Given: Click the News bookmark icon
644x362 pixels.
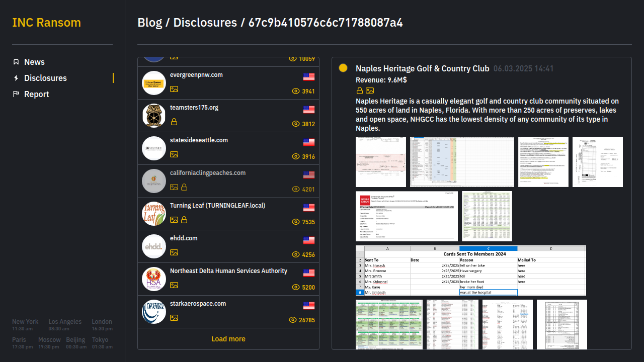Looking at the screenshot, I should click(x=16, y=62).
